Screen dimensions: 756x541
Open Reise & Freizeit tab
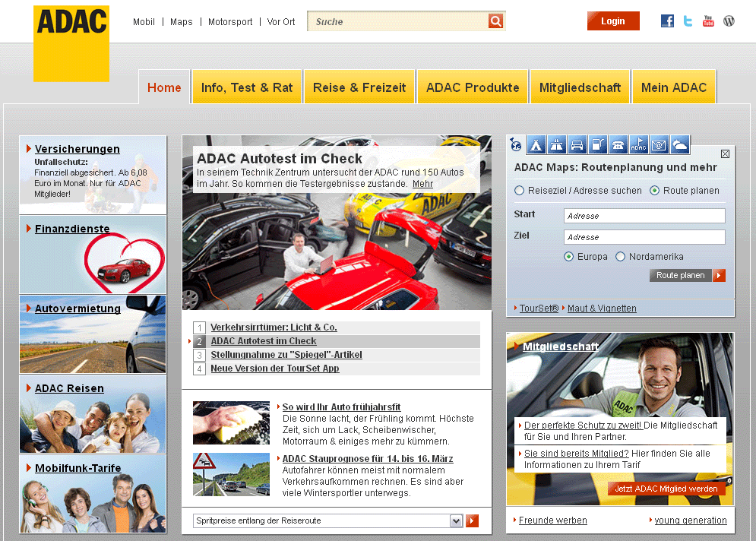359,87
